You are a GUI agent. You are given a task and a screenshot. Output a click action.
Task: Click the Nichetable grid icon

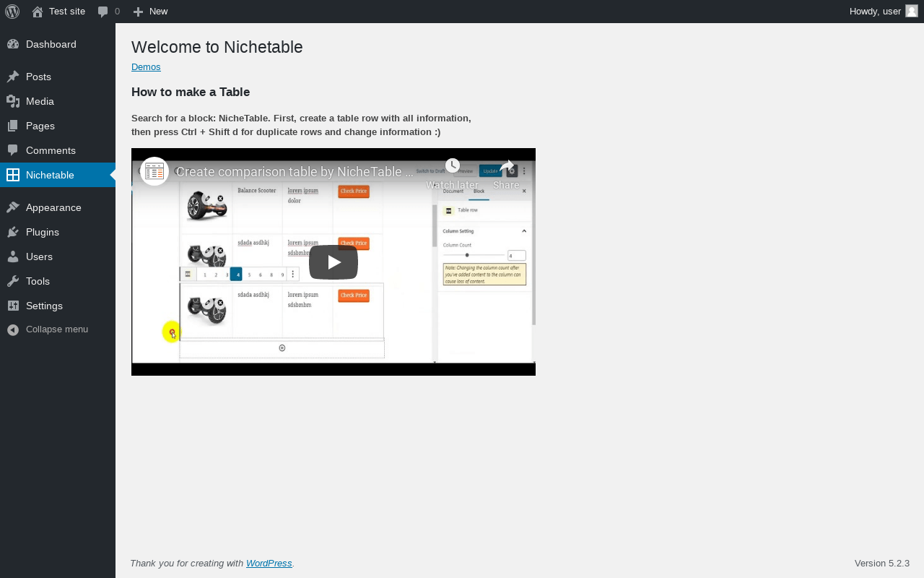click(x=13, y=175)
